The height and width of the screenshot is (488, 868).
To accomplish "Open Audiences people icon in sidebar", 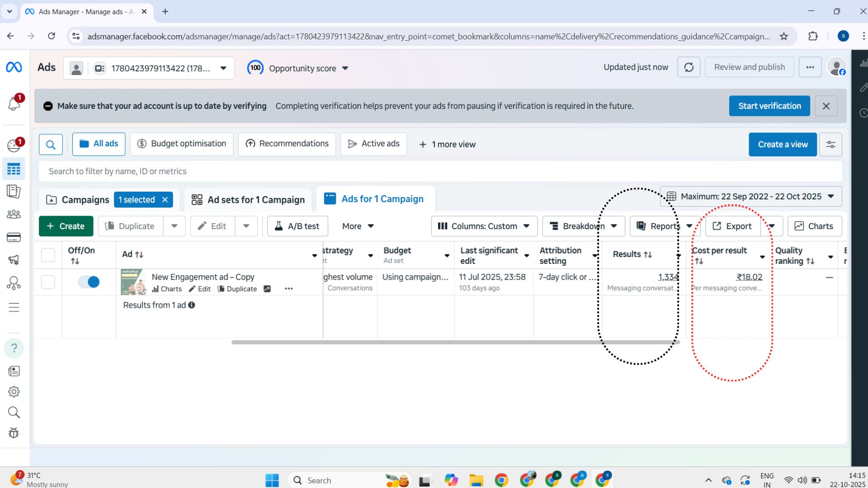I will point(14,214).
